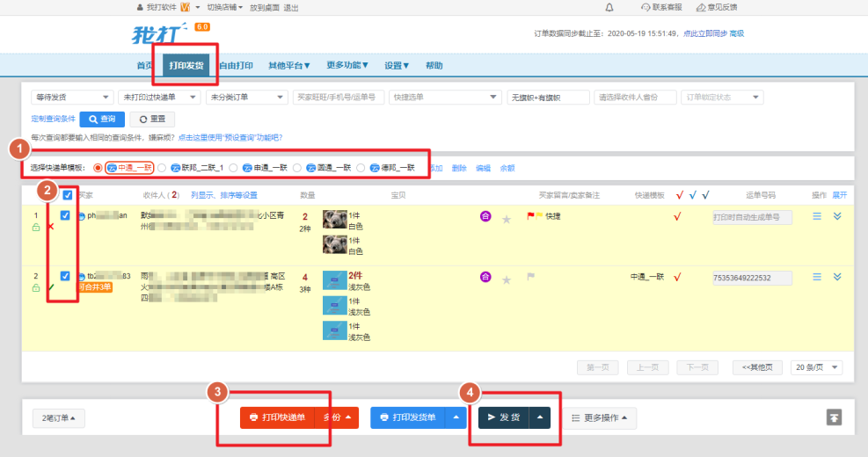Click the first blue checkmark in header

[692, 195]
